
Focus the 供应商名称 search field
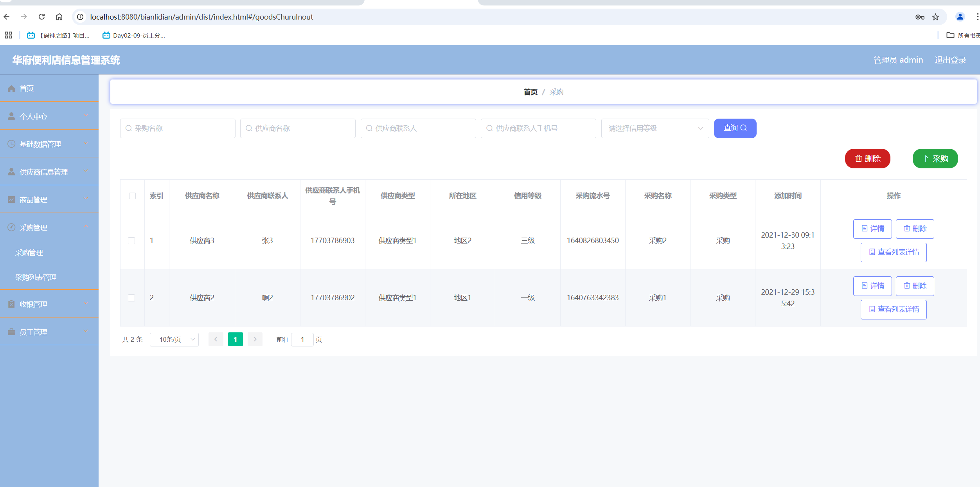click(x=298, y=128)
